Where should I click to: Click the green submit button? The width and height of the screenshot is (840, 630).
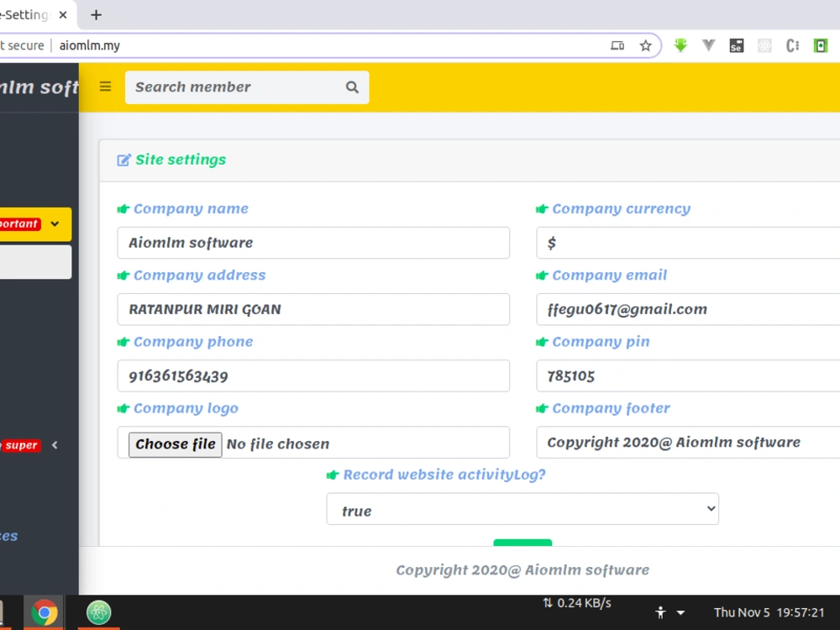tap(522, 543)
